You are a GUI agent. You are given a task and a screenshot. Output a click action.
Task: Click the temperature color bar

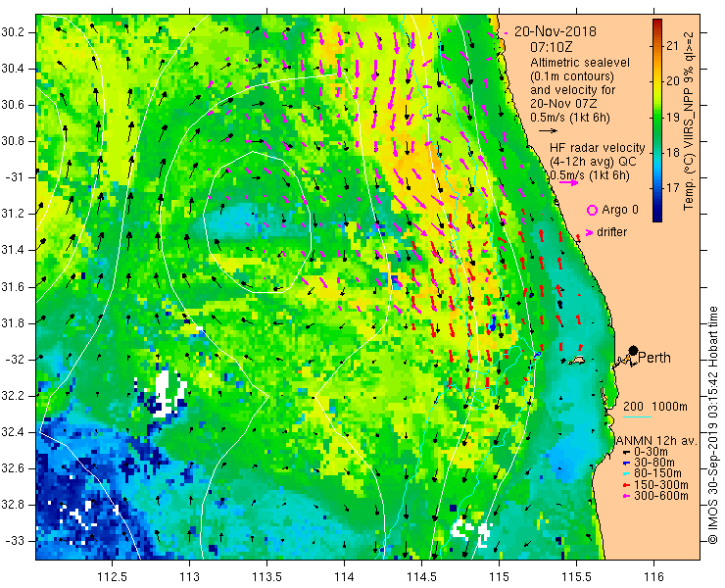point(657,121)
